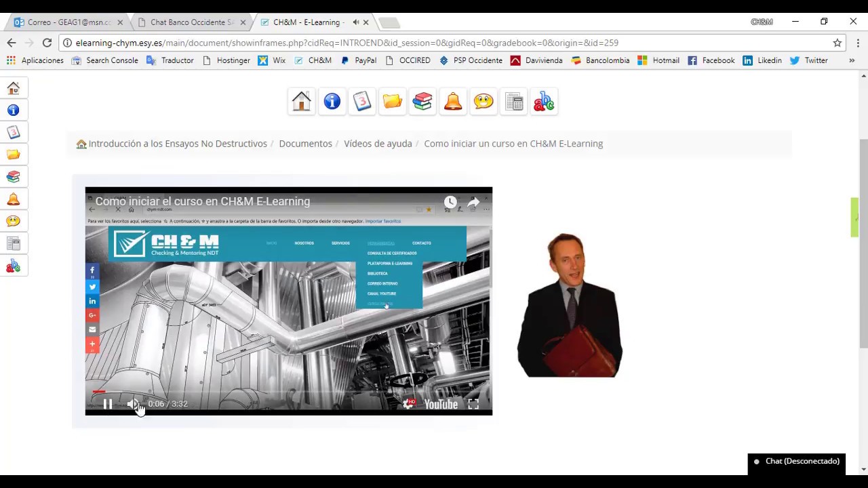This screenshot has width=868, height=488.
Task: Click the smiley chat icon in the sidebar
Action: pos(14,221)
